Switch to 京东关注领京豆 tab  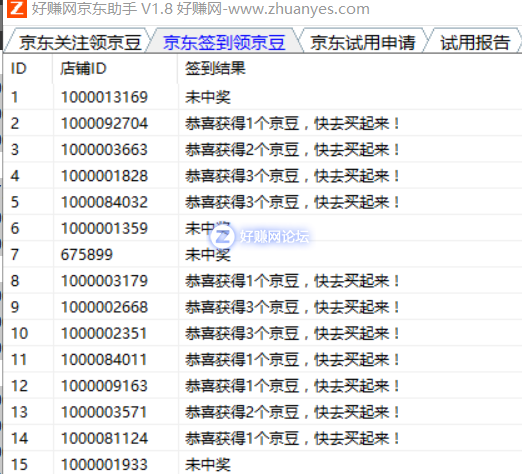click(x=80, y=43)
